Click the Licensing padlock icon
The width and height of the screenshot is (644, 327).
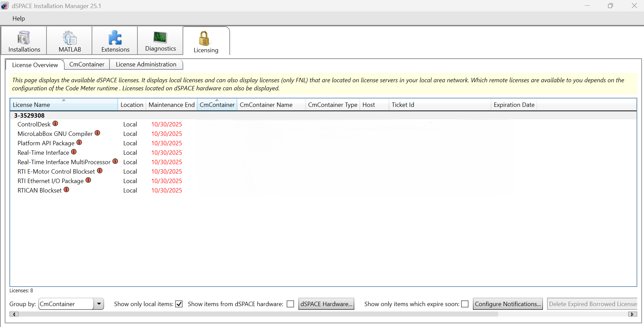coord(204,38)
